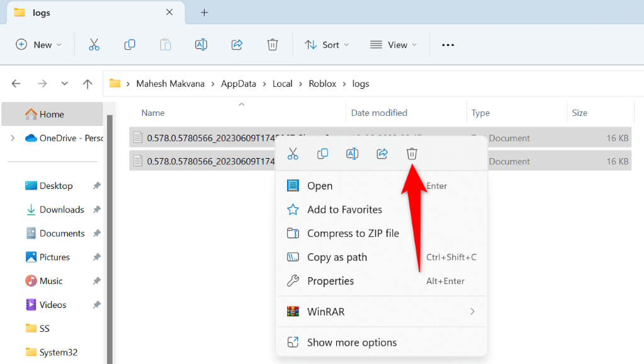Click Show more options
The width and height of the screenshot is (644, 364).
click(x=351, y=343)
